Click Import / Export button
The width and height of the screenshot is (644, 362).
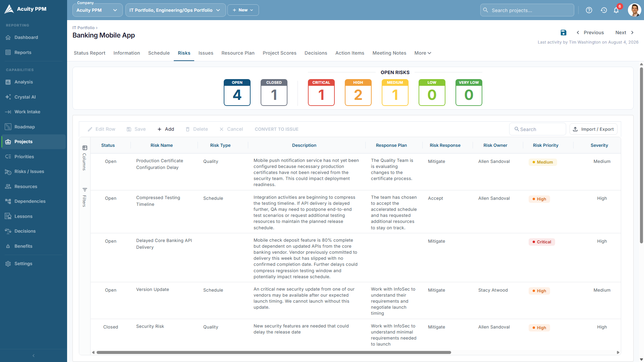tap(593, 129)
